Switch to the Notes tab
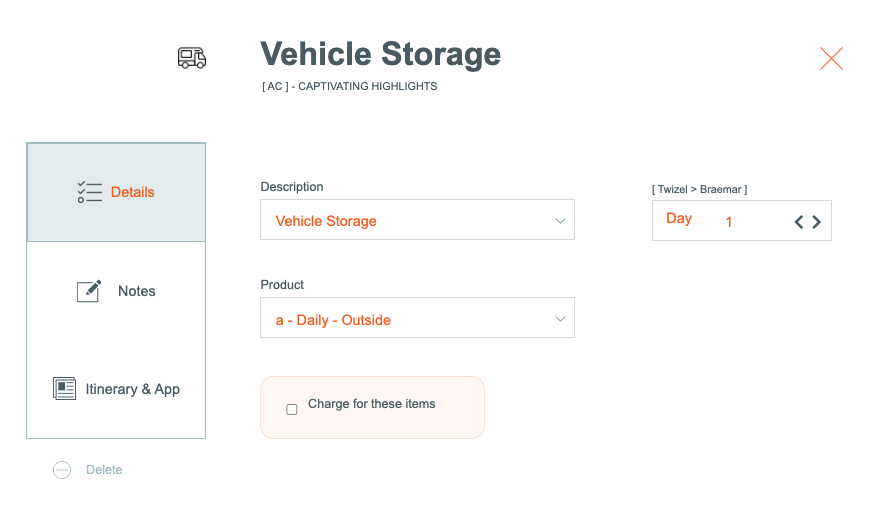 [x=137, y=291]
